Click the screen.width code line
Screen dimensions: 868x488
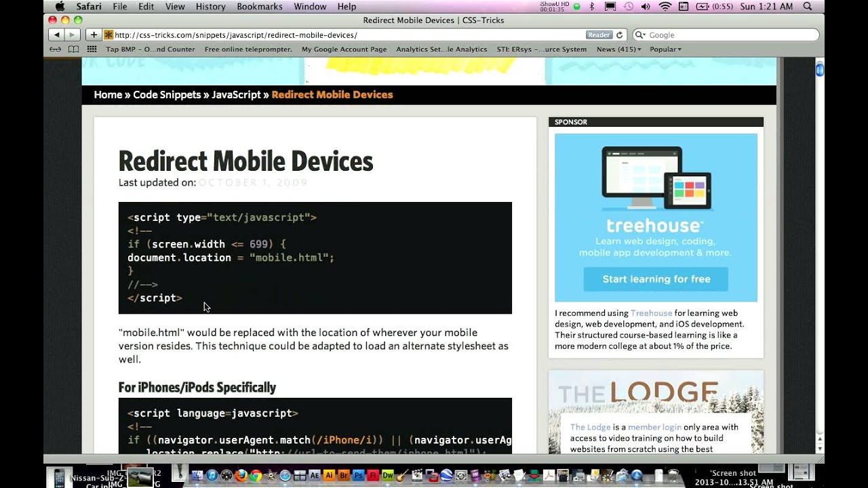tap(207, 244)
